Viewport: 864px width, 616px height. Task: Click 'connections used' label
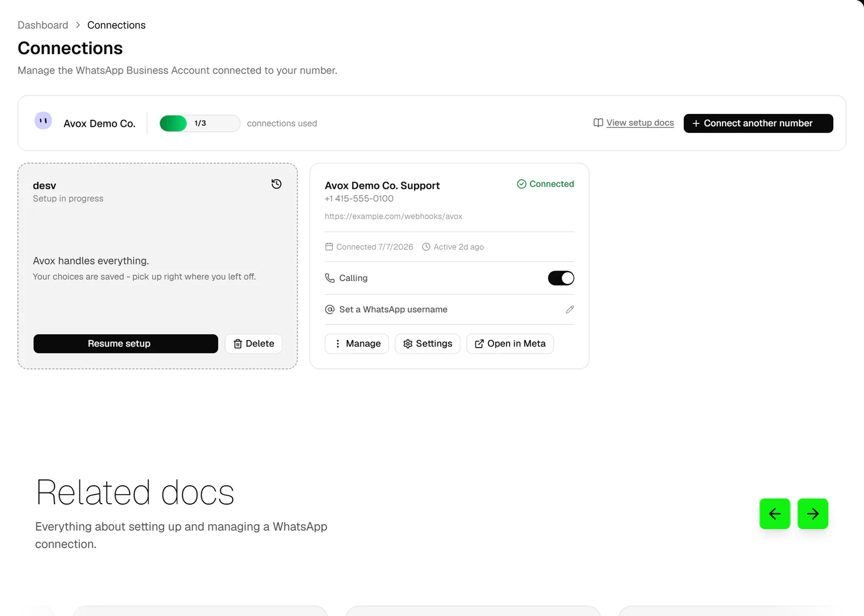click(x=282, y=124)
